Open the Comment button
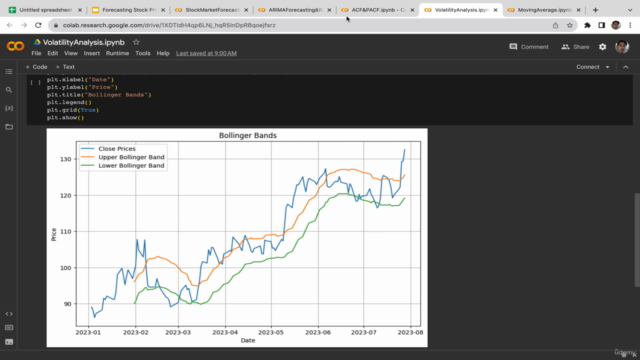The image size is (640, 360). (529, 47)
